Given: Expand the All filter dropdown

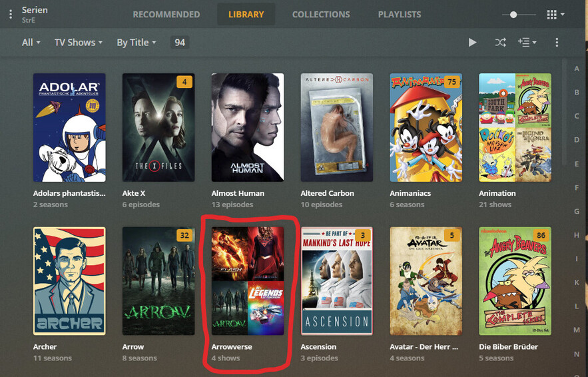Looking at the screenshot, I should point(31,43).
